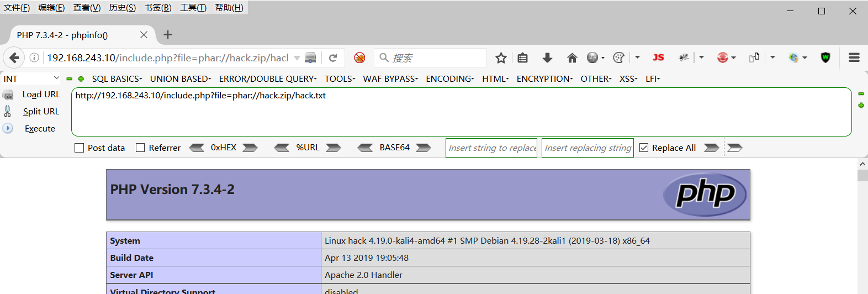Bookmark this page with the star icon
The width and height of the screenshot is (868, 294).
click(x=501, y=57)
